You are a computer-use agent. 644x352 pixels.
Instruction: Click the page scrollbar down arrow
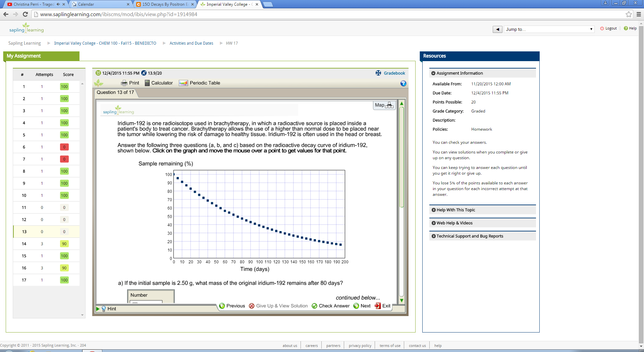tap(641, 346)
